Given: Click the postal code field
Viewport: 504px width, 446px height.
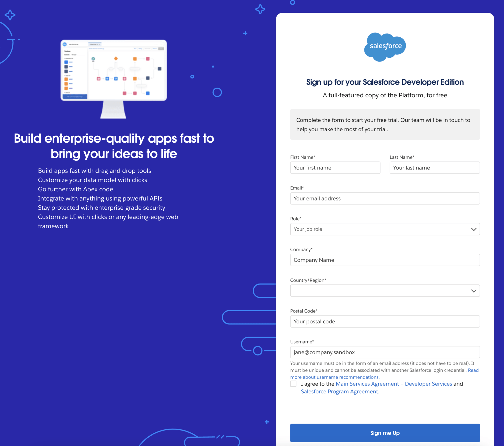Looking at the screenshot, I should (385, 321).
